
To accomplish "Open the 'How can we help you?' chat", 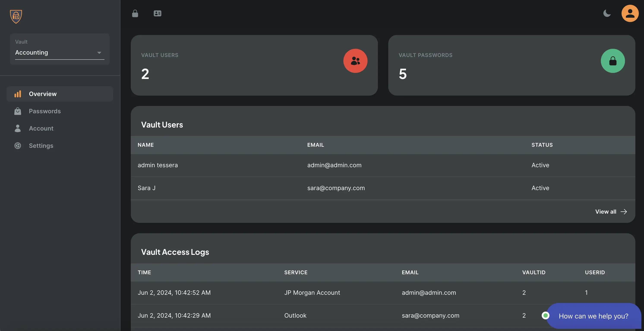I will coord(593,316).
